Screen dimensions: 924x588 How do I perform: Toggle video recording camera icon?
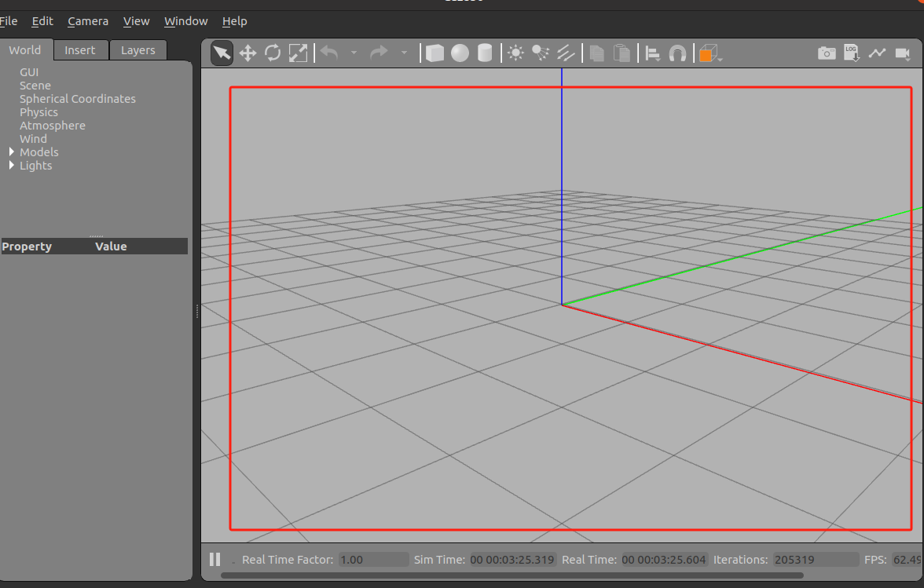[903, 53]
